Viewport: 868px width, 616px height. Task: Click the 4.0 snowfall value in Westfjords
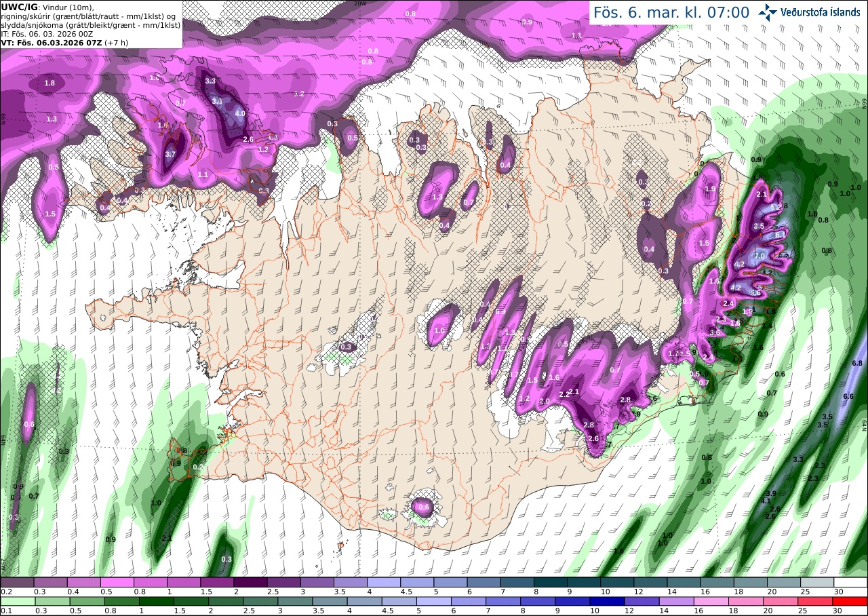click(x=240, y=114)
